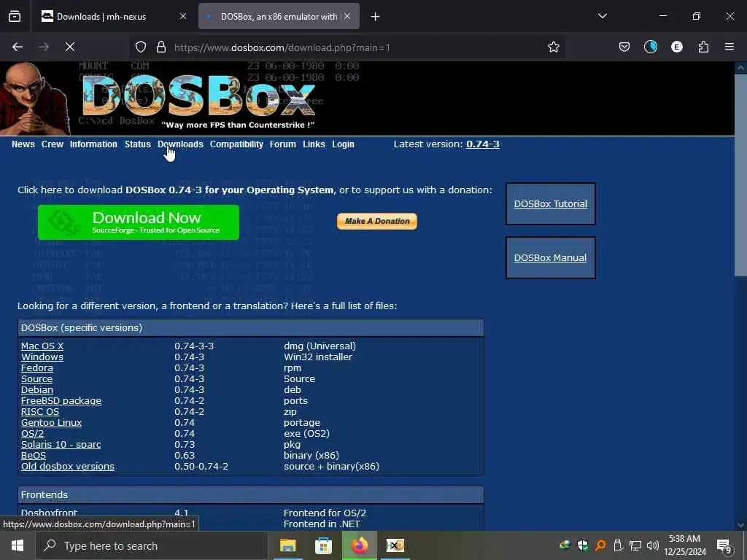Open Gentoo Linux link

52,423
